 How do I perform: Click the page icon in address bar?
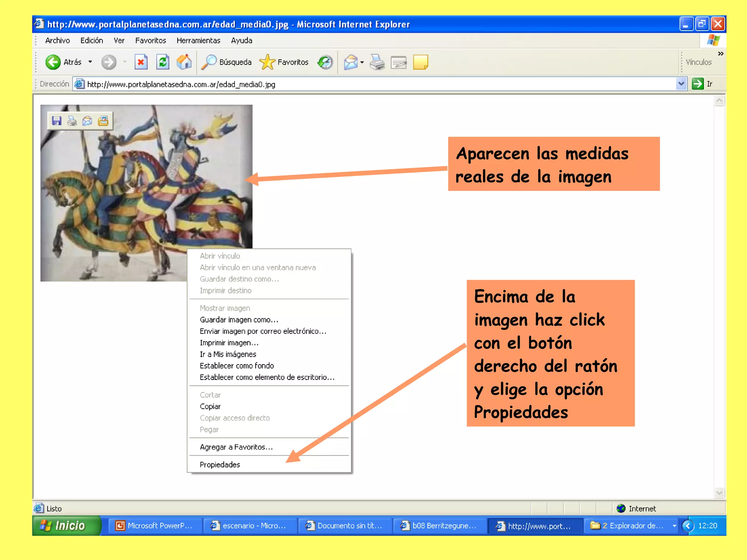click(80, 84)
